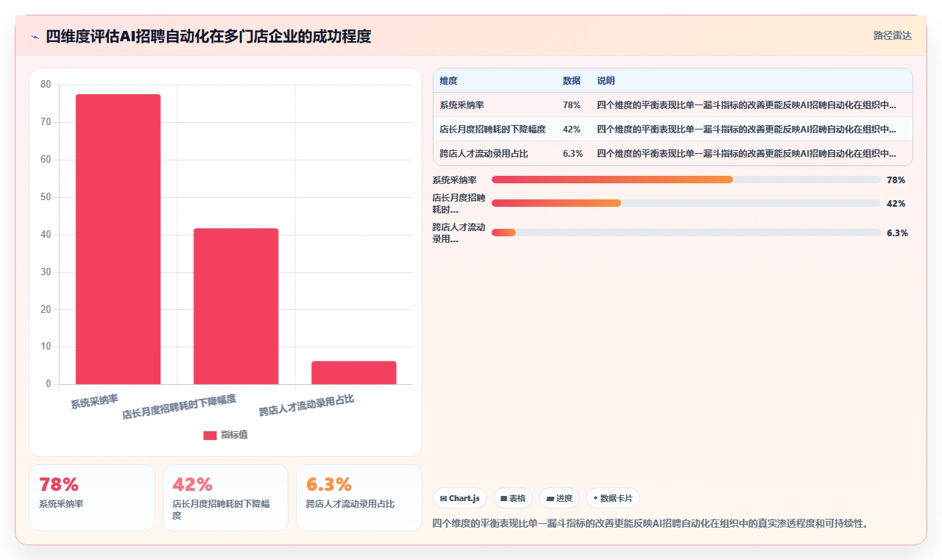Click the 78% value in table
This screenshot has height=560, width=942.
point(571,105)
